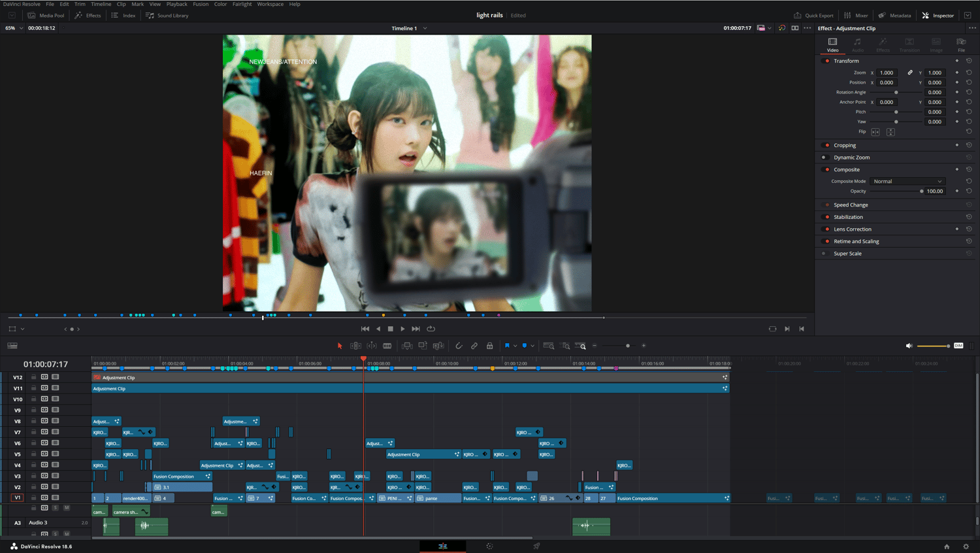Play the timeline in reverse
Image resolution: width=980 pixels, height=553 pixels.
(378, 329)
